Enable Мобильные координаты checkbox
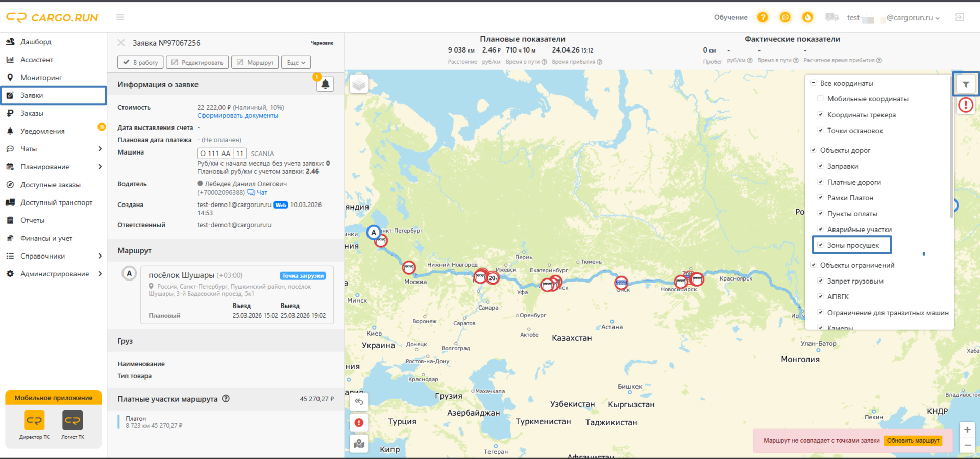Viewport: 980px width, 459px height. 820,99
